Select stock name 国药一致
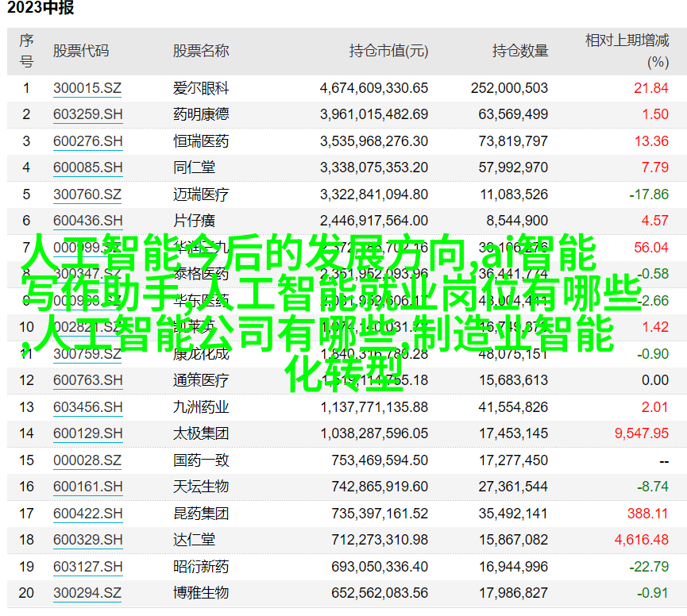 pyautogui.click(x=201, y=460)
